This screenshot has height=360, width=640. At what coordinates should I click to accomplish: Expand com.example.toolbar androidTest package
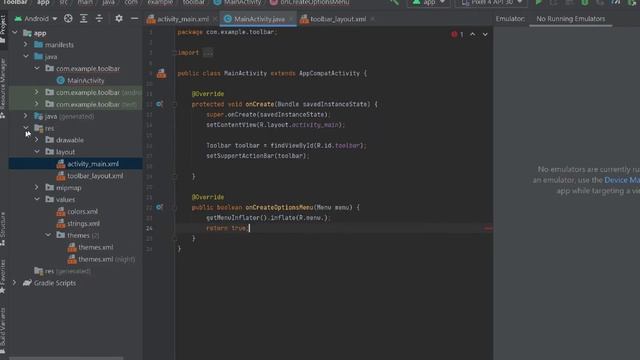37,92
